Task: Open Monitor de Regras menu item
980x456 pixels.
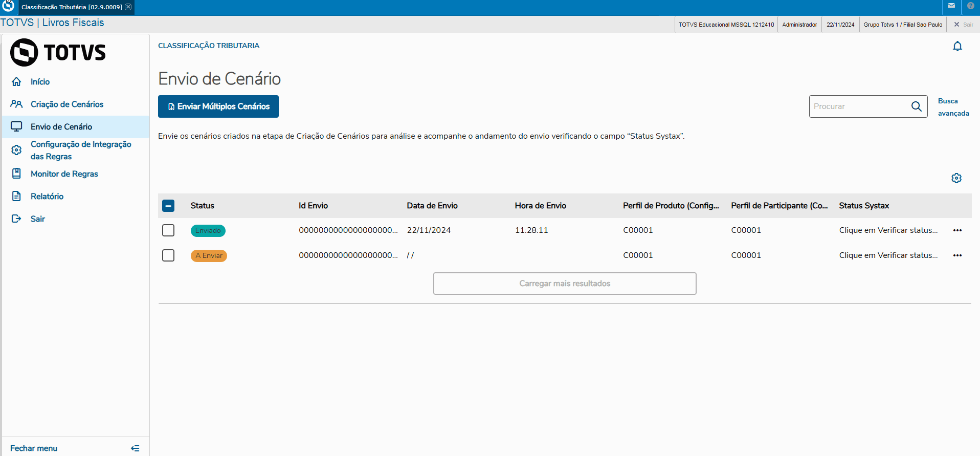Action: [64, 174]
